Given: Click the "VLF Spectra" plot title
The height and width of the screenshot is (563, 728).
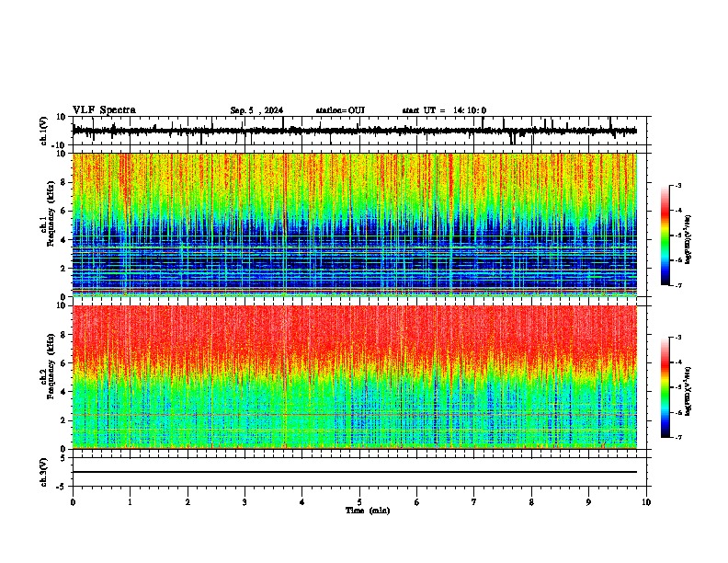Looking at the screenshot, I should click(x=104, y=110).
